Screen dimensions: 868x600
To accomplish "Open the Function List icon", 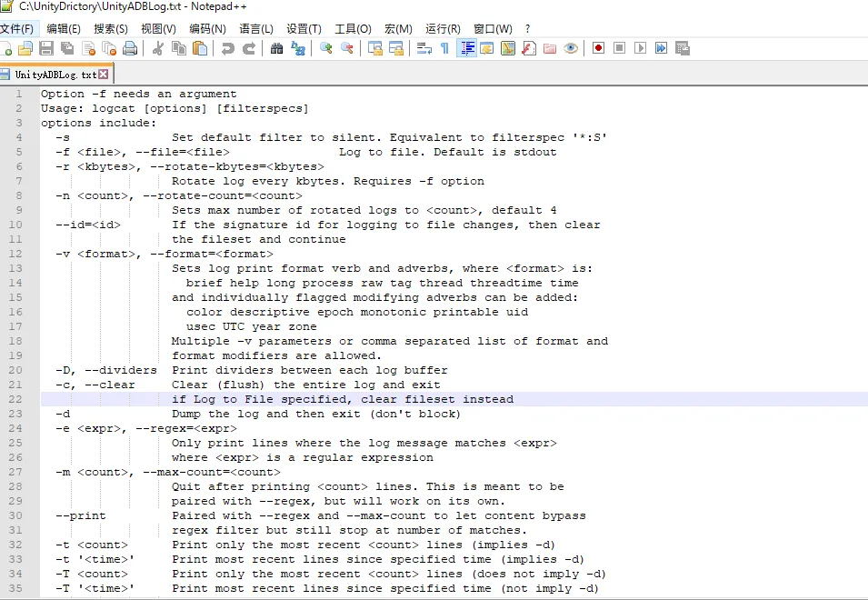I will [529, 49].
